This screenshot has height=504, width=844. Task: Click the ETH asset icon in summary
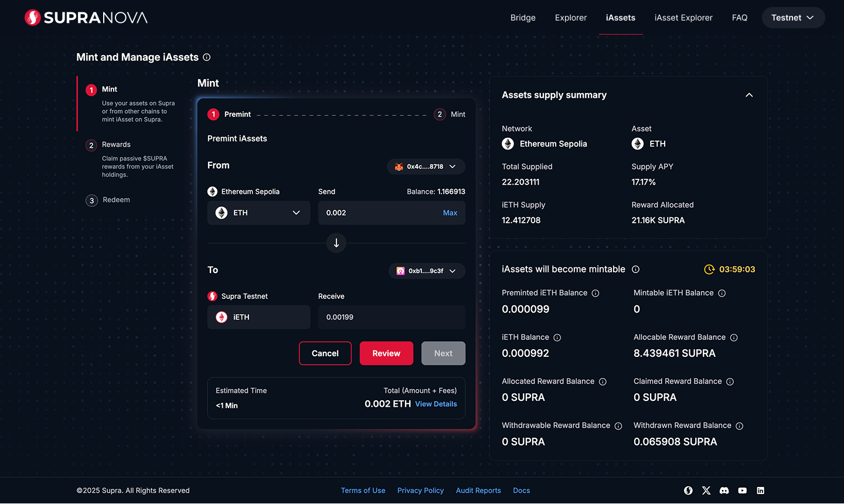pyautogui.click(x=638, y=144)
